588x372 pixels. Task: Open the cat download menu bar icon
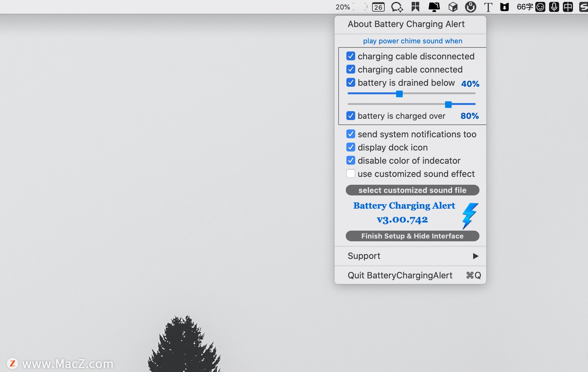(x=504, y=7)
